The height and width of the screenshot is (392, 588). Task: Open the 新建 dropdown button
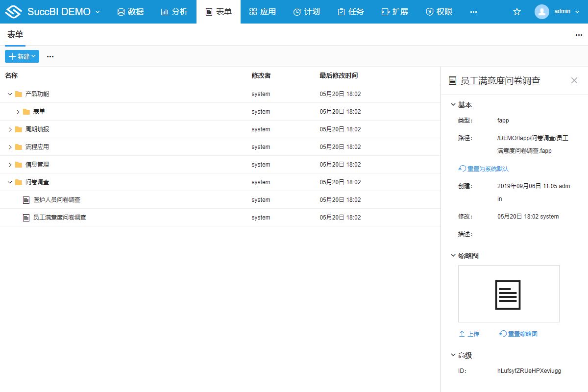click(22, 56)
